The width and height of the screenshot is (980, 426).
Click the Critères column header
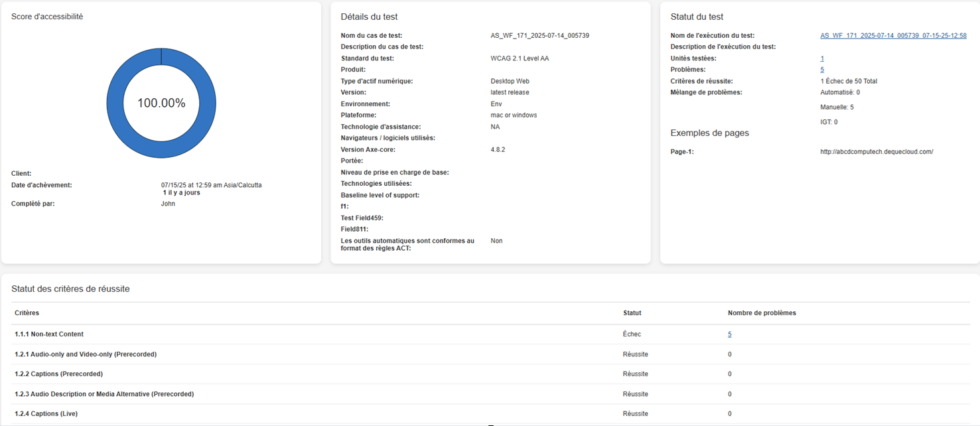coord(27,313)
